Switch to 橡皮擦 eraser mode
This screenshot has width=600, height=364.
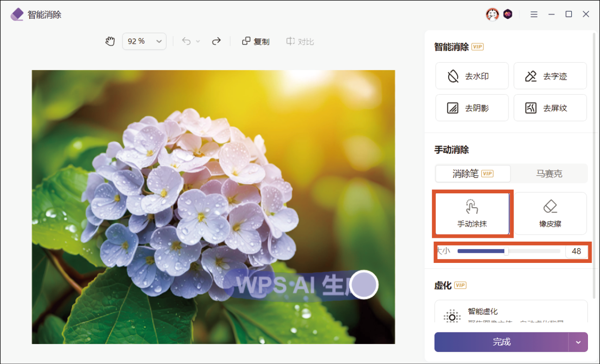click(x=550, y=214)
